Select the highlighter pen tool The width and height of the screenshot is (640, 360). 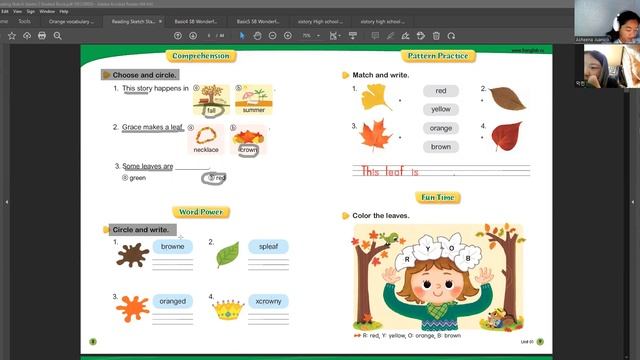390,36
